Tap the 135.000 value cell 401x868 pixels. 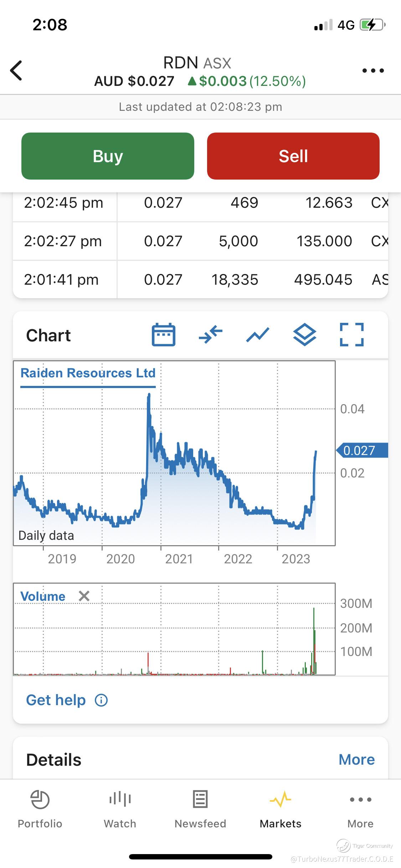pos(324,241)
